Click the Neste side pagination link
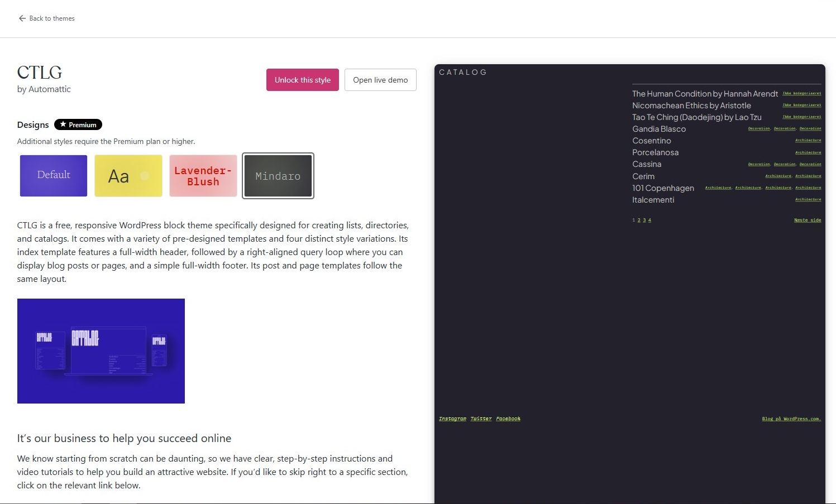The image size is (836, 504). tap(808, 220)
